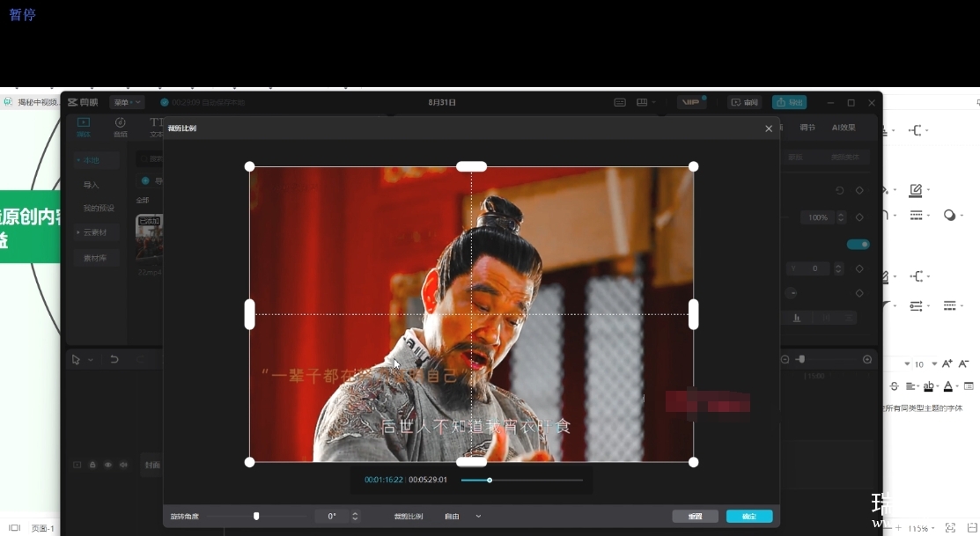The image size is (980, 536).
Task: Click the top-left crop corner handle
Action: click(249, 166)
